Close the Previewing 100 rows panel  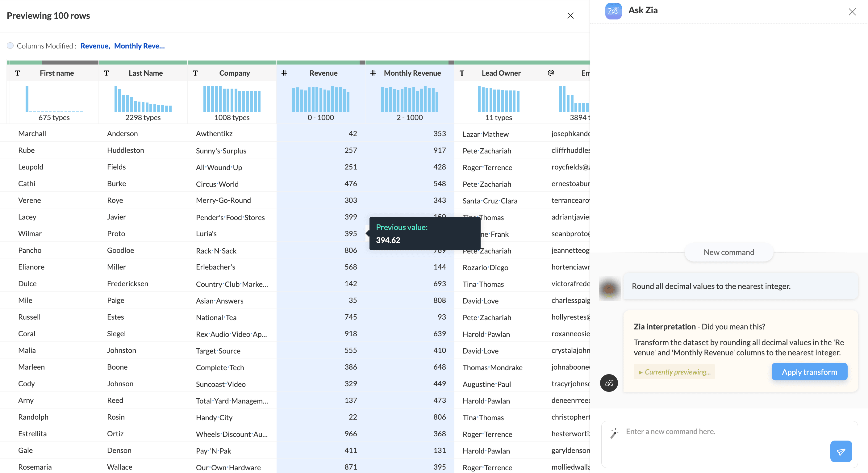pos(570,15)
